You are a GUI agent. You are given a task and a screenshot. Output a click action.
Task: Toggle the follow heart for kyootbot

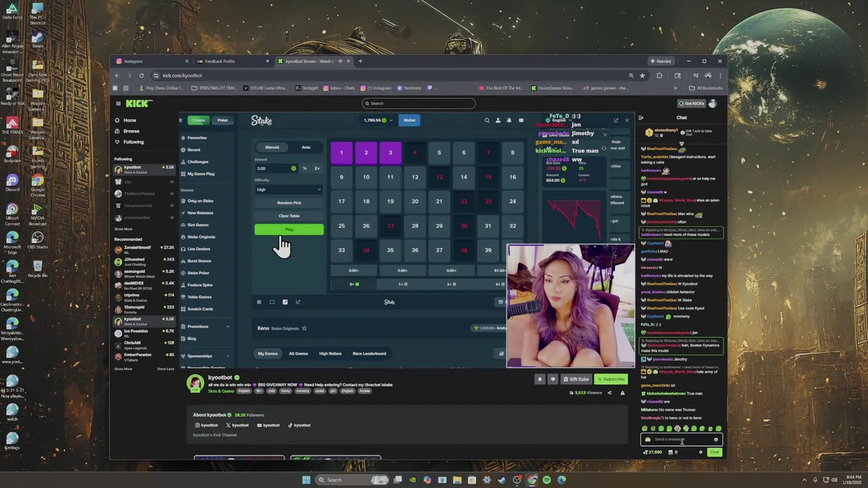(553, 379)
